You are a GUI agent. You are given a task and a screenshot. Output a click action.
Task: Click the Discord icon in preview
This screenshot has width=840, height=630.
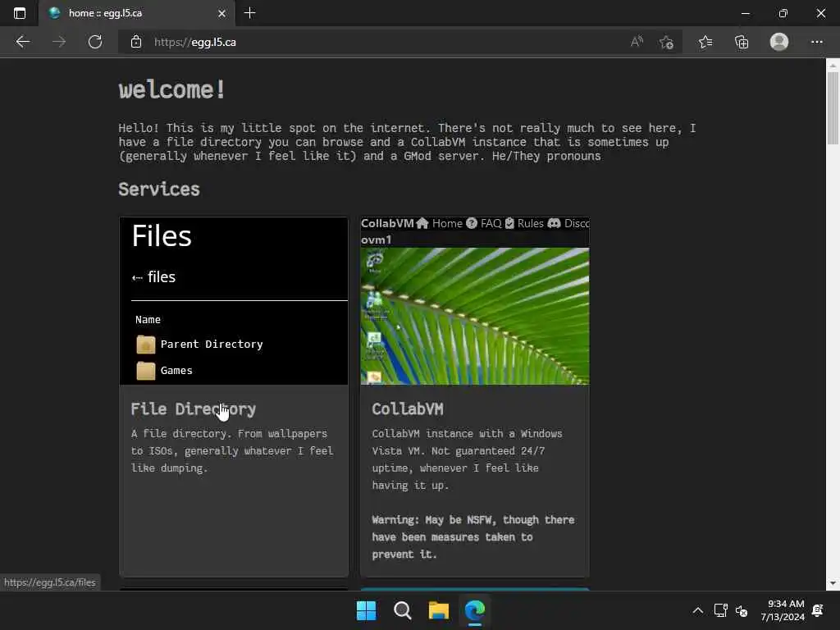pyautogui.click(x=554, y=223)
